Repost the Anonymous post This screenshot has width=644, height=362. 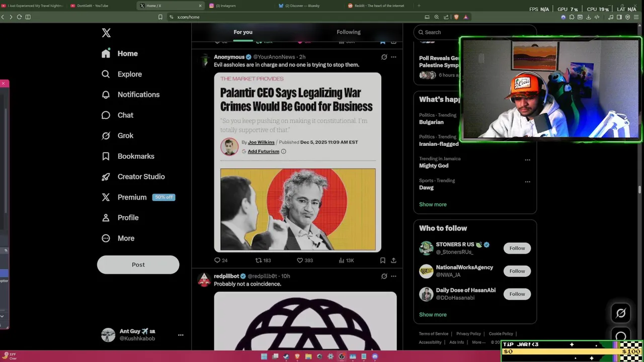pos(263,260)
